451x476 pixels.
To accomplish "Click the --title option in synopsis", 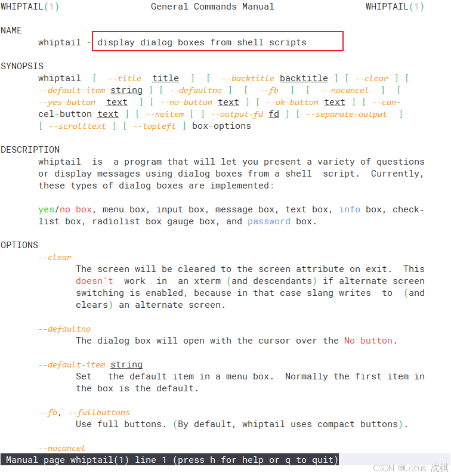I will click(125, 79).
